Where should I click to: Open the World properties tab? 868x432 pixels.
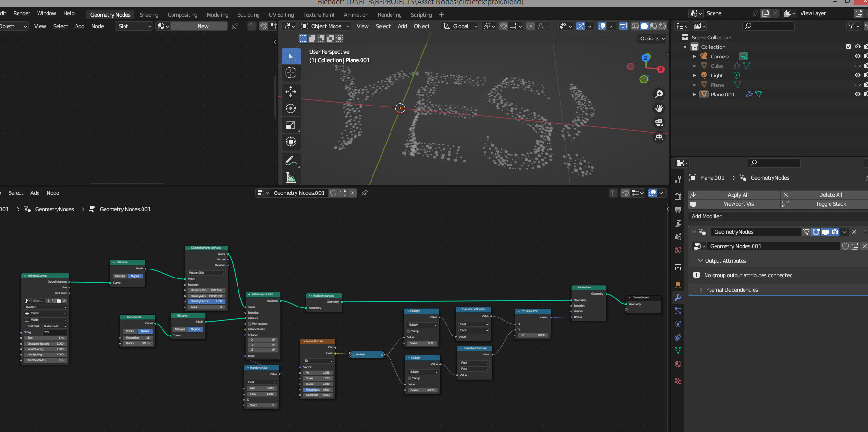click(x=678, y=250)
